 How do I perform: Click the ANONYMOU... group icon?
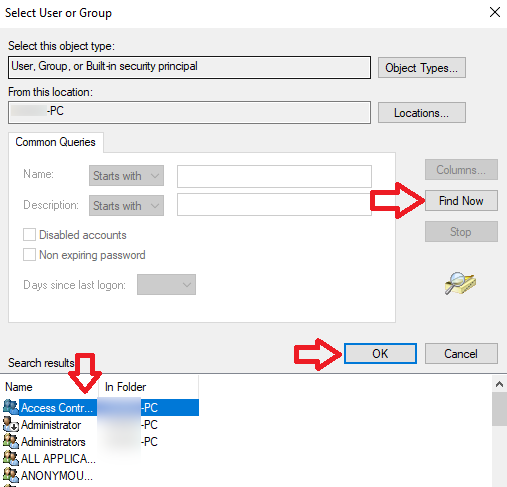[x=11, y=475]
